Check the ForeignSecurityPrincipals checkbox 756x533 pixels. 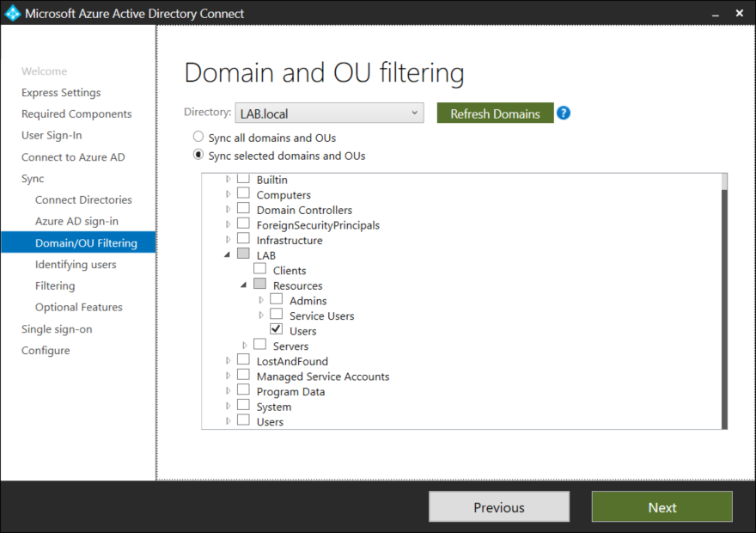[x=243, y=224]
